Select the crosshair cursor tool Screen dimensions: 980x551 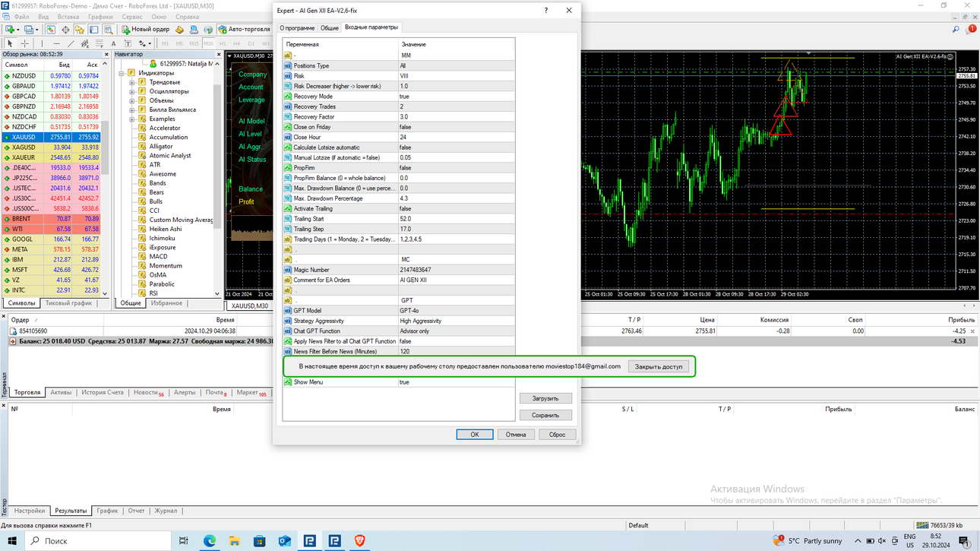pyautogui.click(x=24, y=43)
